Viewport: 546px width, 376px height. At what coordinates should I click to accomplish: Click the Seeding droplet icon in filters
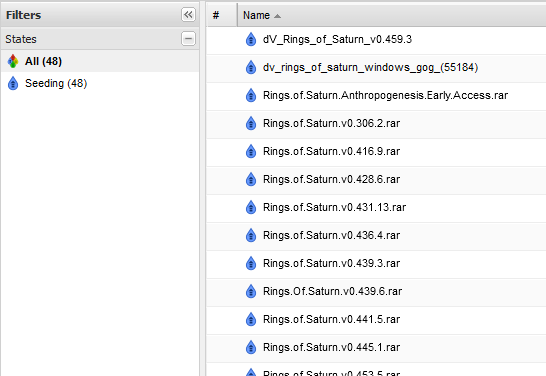(13, 84)
